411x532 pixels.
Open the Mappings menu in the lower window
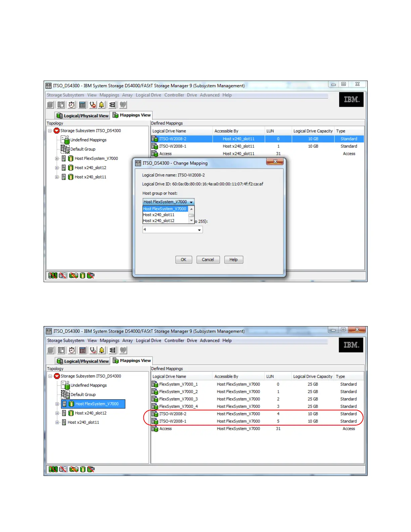109,341
